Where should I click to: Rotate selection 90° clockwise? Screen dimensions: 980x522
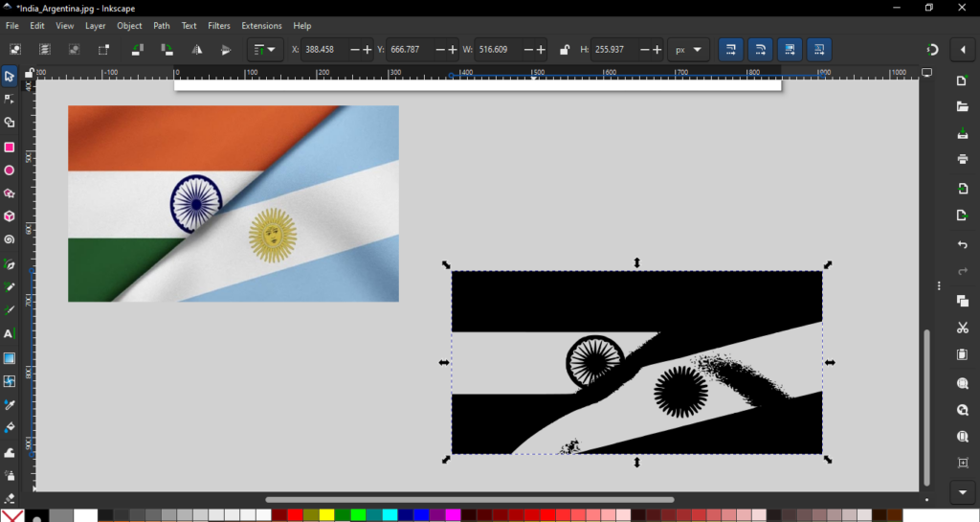coord(167,50)
